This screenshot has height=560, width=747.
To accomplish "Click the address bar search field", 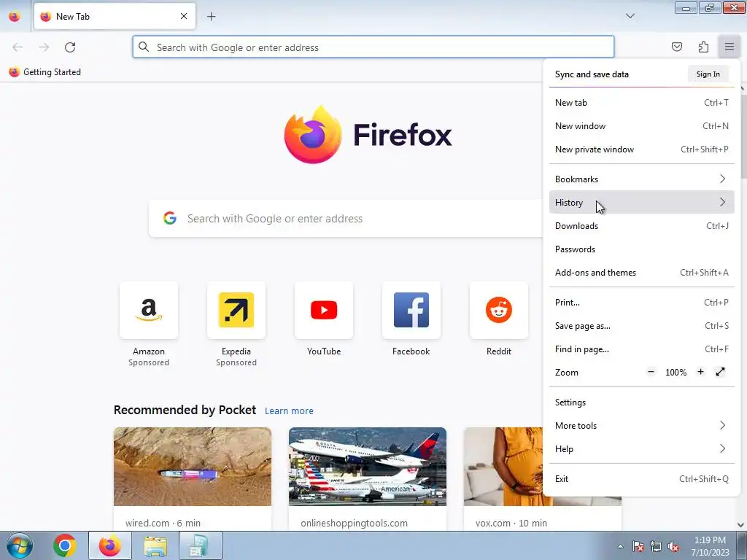I will point(373,47).
